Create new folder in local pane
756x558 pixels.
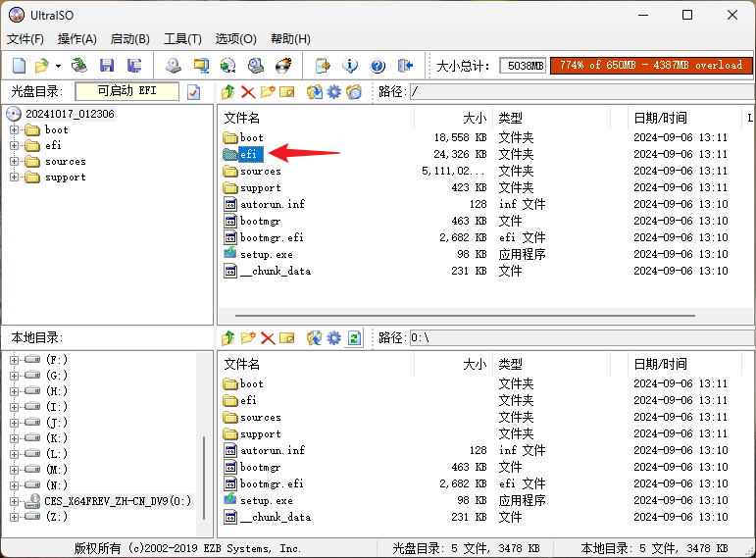248,338
